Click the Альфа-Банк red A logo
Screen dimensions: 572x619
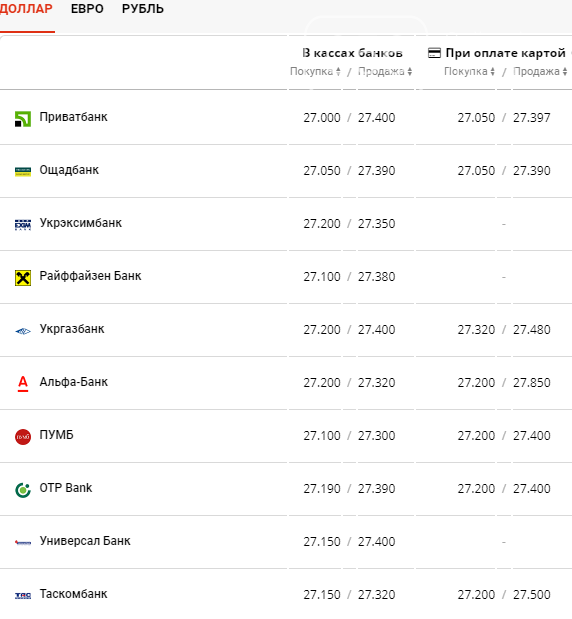23,384
